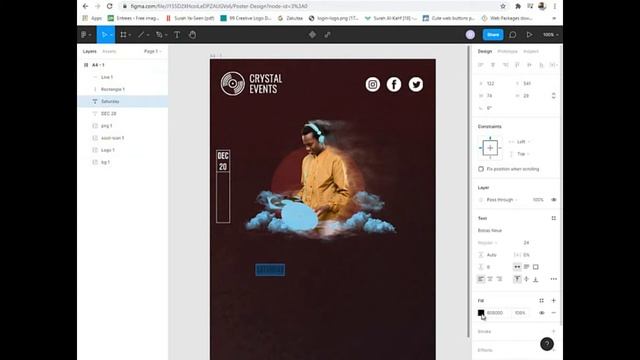Click the Edit object icon beside component
Viewport: 640px width, 360px height.
[x=327, y=35]
